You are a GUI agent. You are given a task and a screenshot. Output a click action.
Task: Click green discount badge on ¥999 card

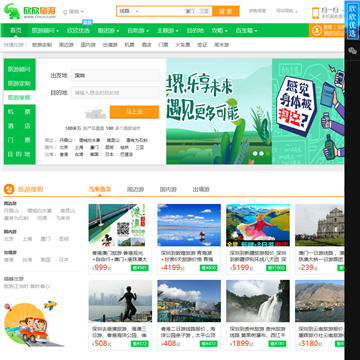coord(140,268)
